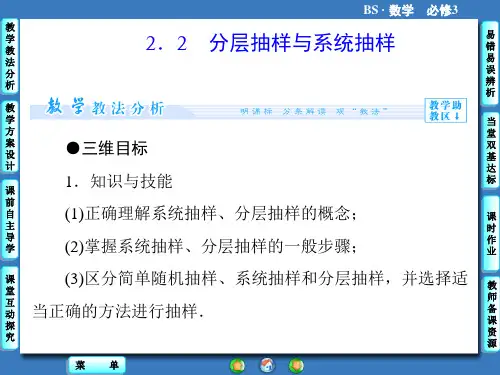
Task: Click the home icon in bottom bar
Action: coord(267,365)
